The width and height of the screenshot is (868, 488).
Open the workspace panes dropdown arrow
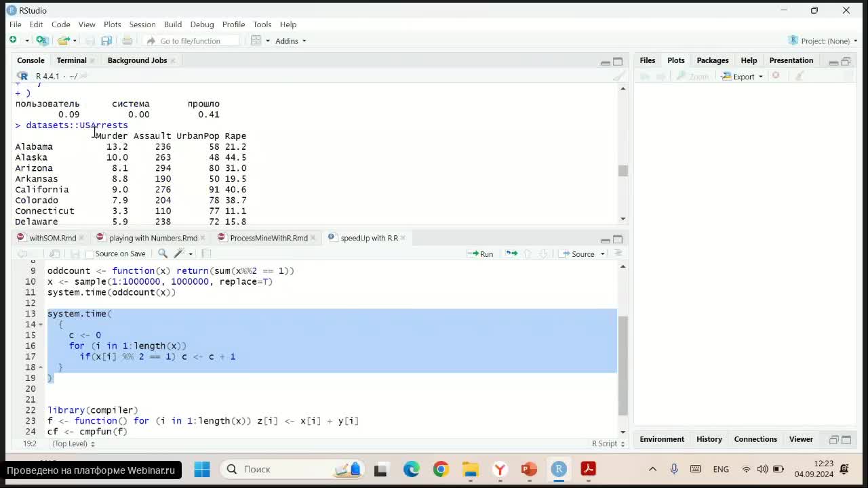pos(267,41)
